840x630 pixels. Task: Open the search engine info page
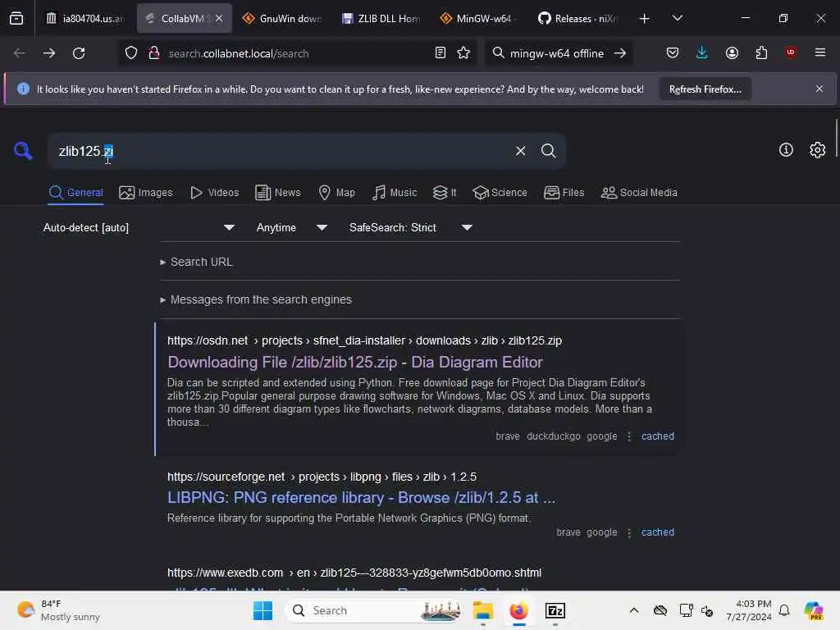786,150
